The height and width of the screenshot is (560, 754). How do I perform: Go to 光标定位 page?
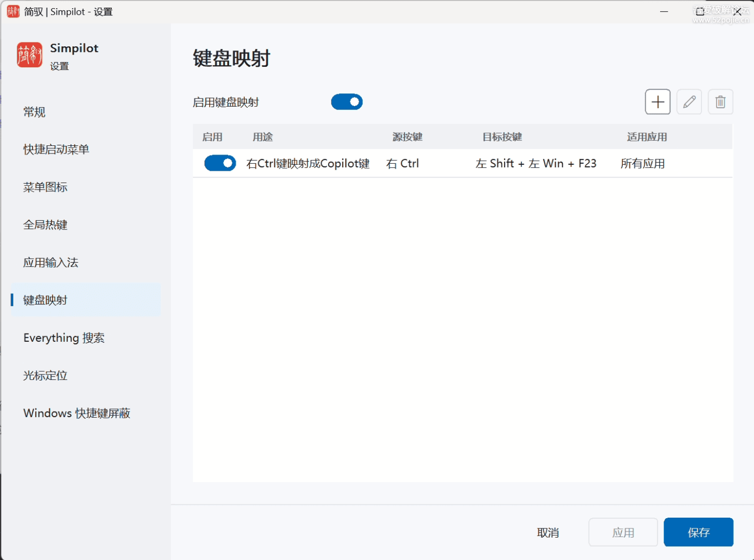point(86,375)
